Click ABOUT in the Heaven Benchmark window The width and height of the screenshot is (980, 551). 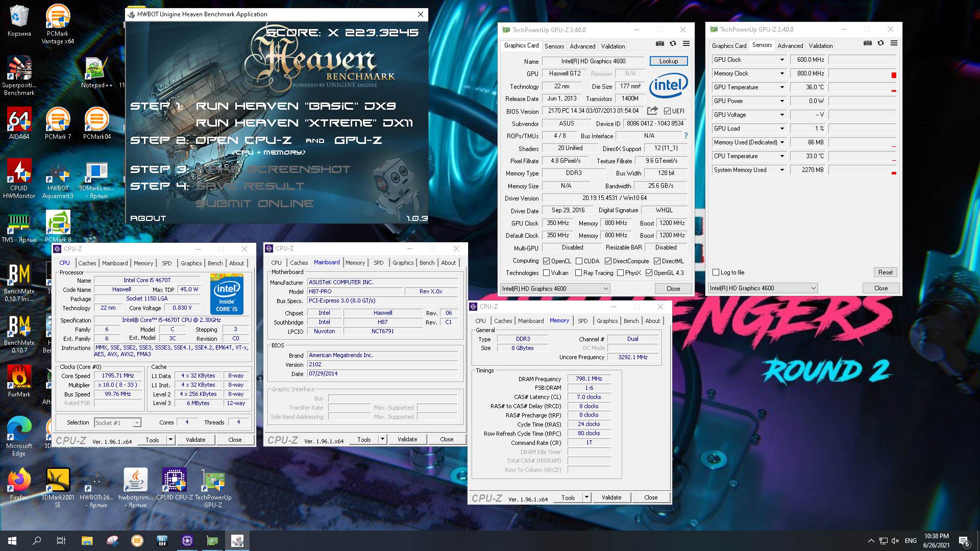[148, 218]
